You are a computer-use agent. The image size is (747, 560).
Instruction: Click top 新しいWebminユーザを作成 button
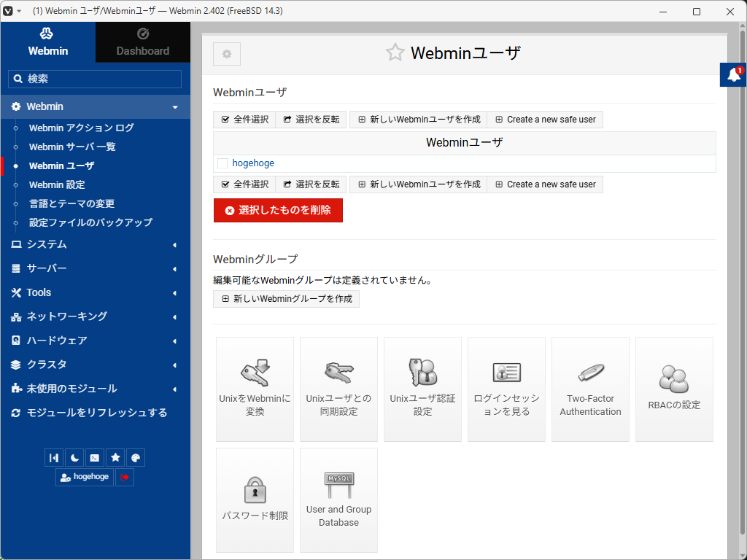(x=419, y=120)
